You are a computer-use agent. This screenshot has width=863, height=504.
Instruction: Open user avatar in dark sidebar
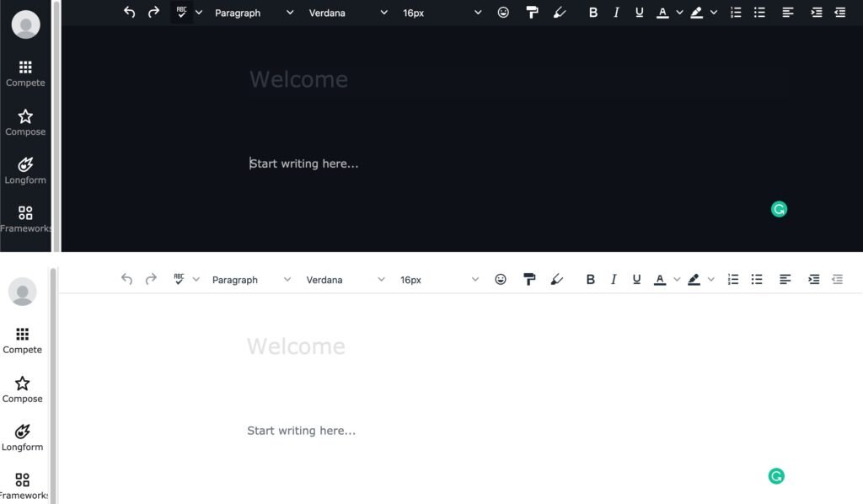(25, 24)
